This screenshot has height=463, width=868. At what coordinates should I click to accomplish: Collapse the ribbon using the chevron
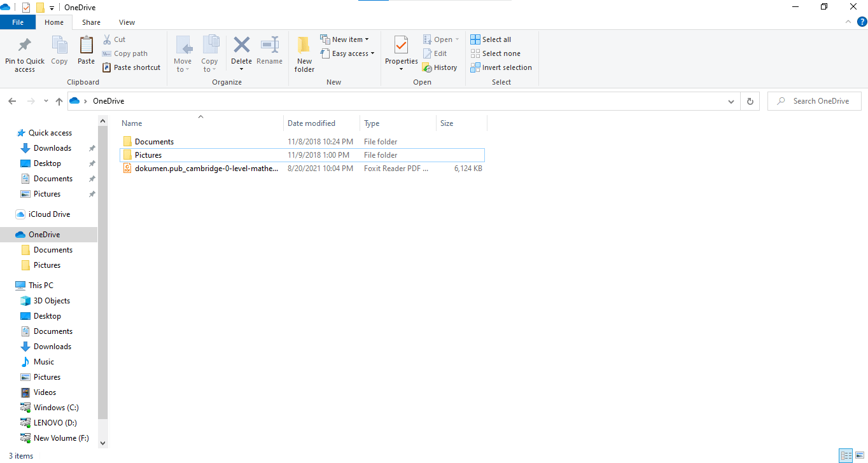click(x=848, y=22)
